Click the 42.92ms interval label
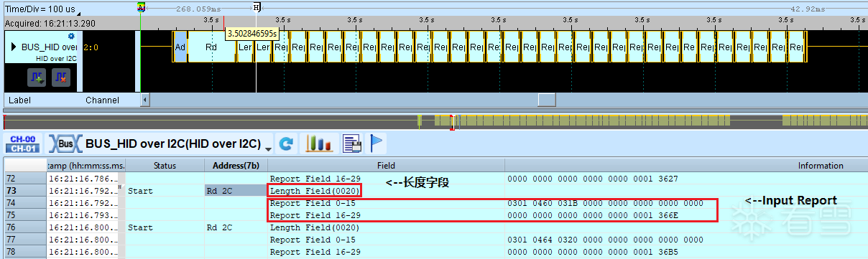The height and width of the screenshot is (259, 868). 808,9
